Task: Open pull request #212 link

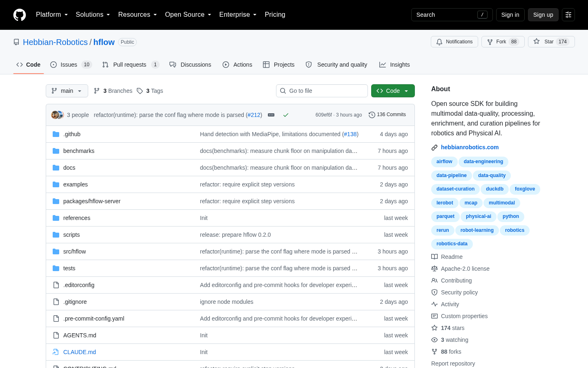Action: 254,115
